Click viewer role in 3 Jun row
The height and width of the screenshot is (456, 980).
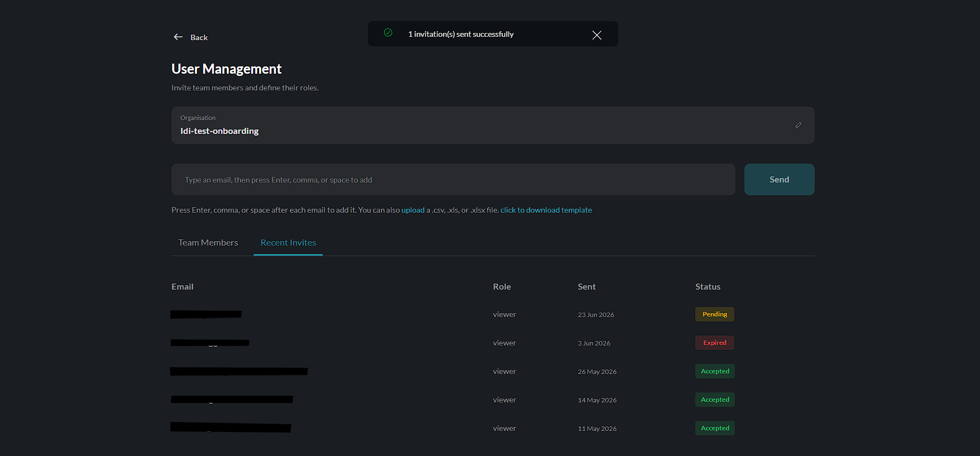(x=504, y=343)
